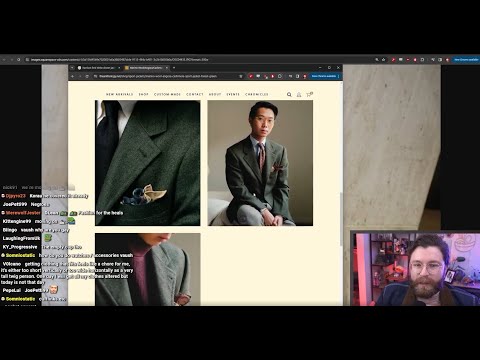Open the Extensions puzzle icon in inner window
Viewport: 480px width, 360px height.
tap(280, 76)
